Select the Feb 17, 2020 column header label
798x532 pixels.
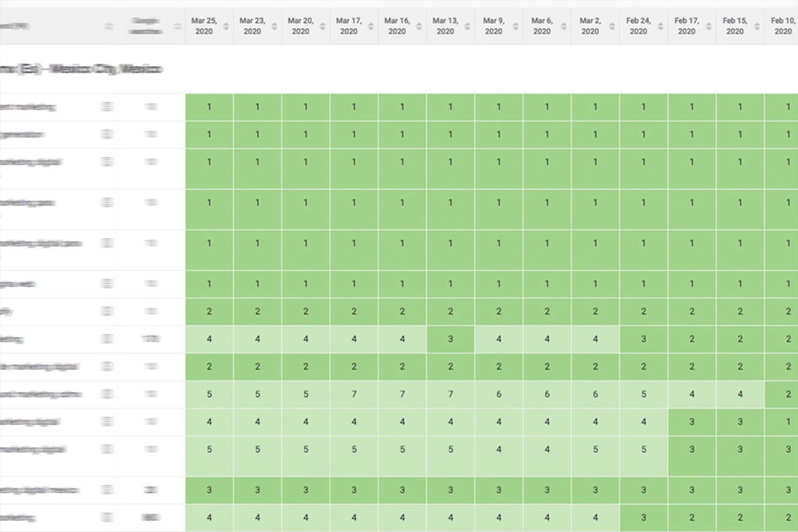686,26
